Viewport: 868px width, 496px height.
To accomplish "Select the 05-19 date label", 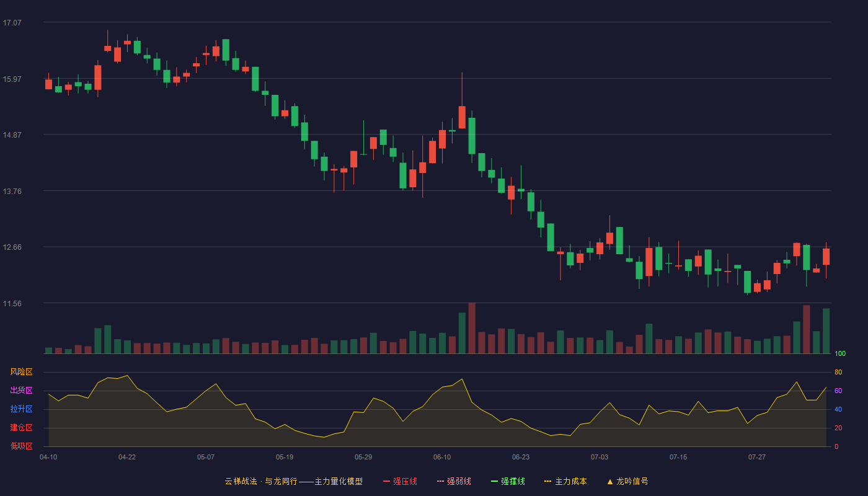I will [x=285, y=457].
